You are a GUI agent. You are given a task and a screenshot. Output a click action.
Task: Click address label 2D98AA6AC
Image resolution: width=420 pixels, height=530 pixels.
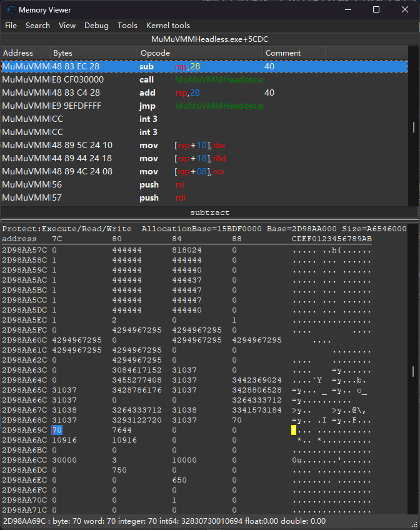pos(24,440)
